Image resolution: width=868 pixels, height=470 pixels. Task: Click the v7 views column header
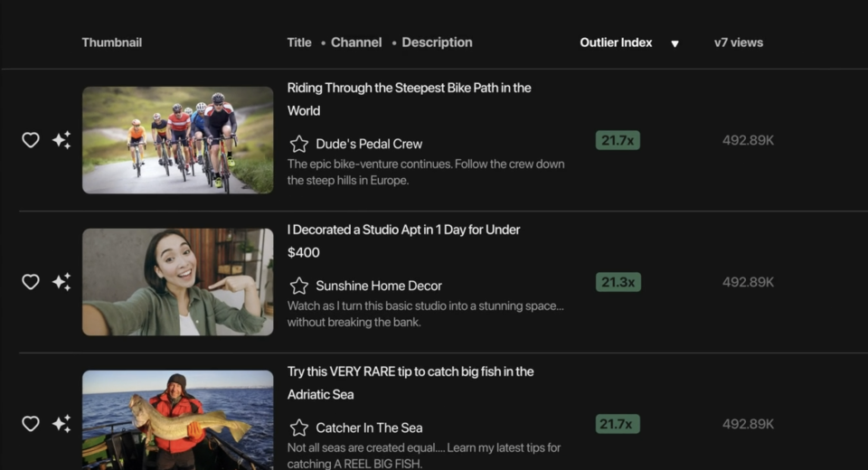click(x=738, y=42)
